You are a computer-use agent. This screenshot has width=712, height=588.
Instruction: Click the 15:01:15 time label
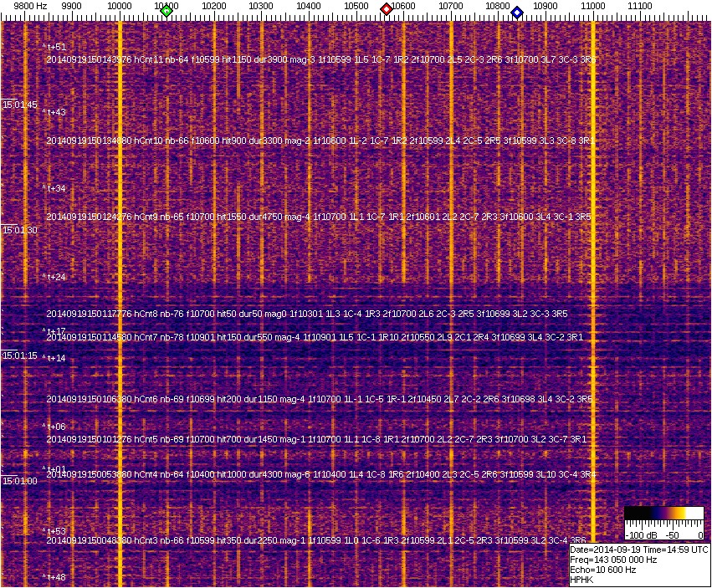(x=20, y=355)
